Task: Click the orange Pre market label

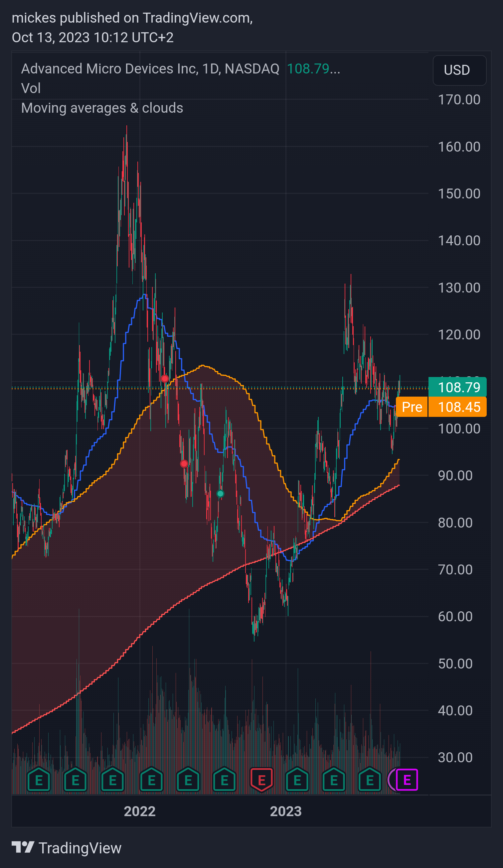Action: (412, 407)
